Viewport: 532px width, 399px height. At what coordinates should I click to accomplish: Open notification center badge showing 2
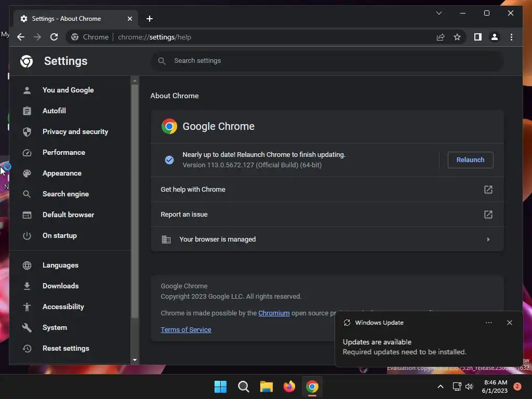pos(517,387)
